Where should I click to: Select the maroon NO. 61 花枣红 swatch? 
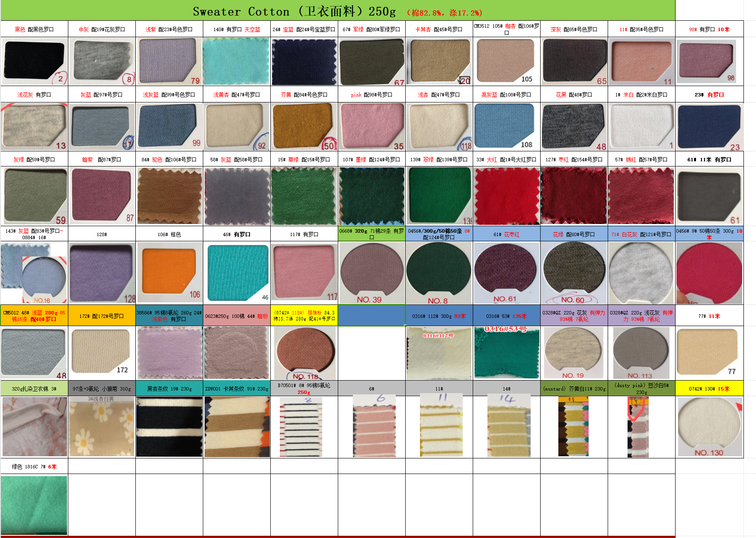506,272
